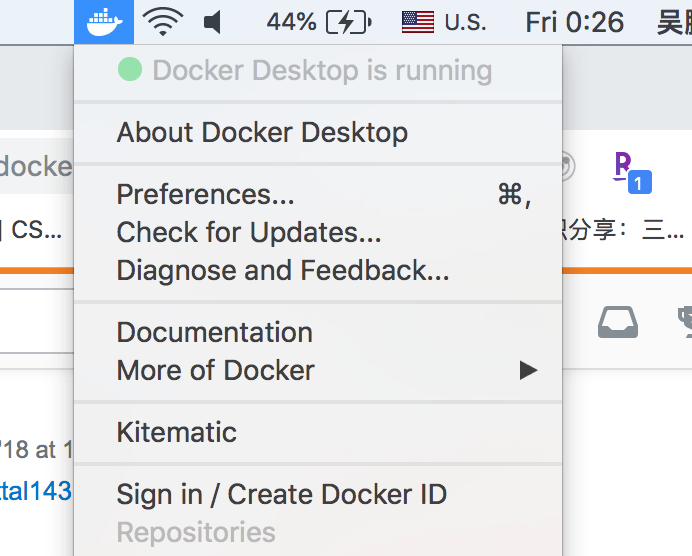Click the U.S. flag input source icon

420,21
